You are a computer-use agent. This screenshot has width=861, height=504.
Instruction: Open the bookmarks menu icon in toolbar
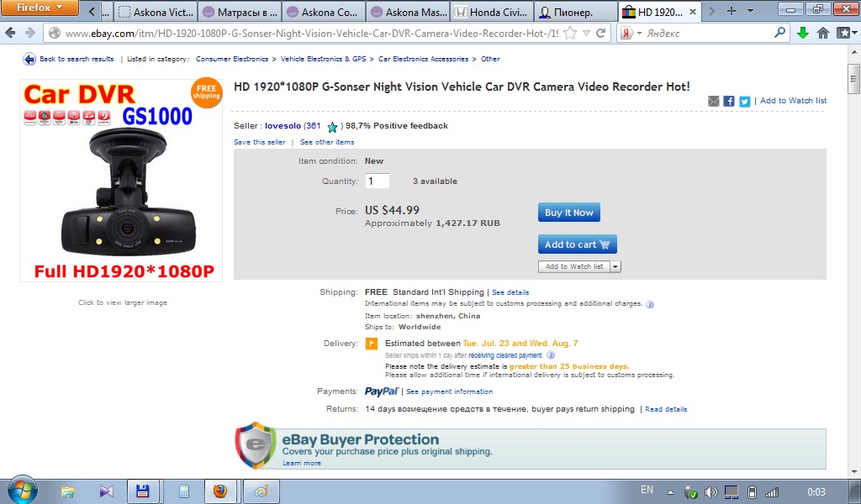tap(846, 33)
